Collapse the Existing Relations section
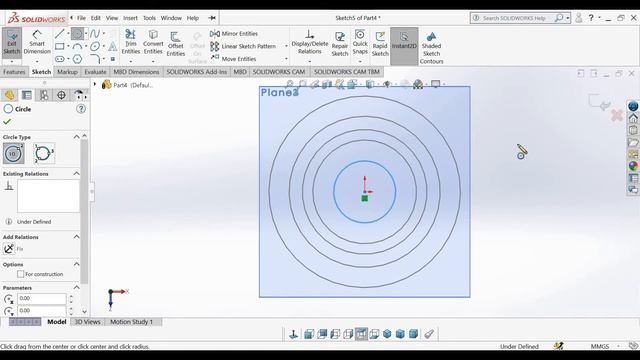This screenshot has height=360, width=640. 76,173
